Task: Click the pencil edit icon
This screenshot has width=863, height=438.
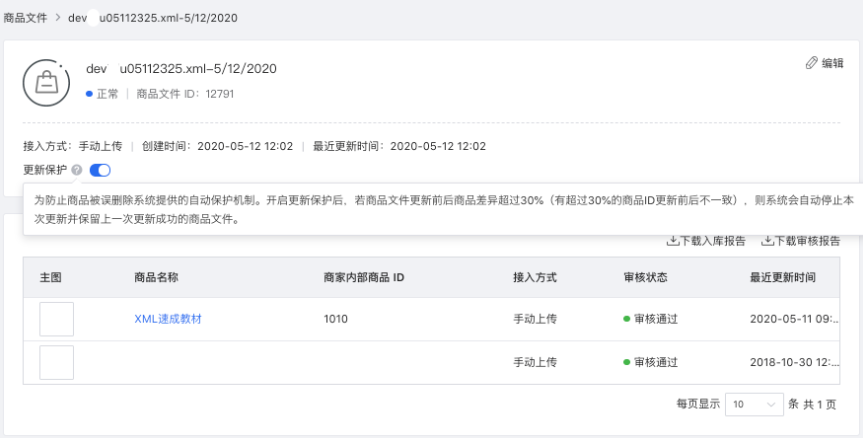Action: pyautogui.click(x=811, y=63)
